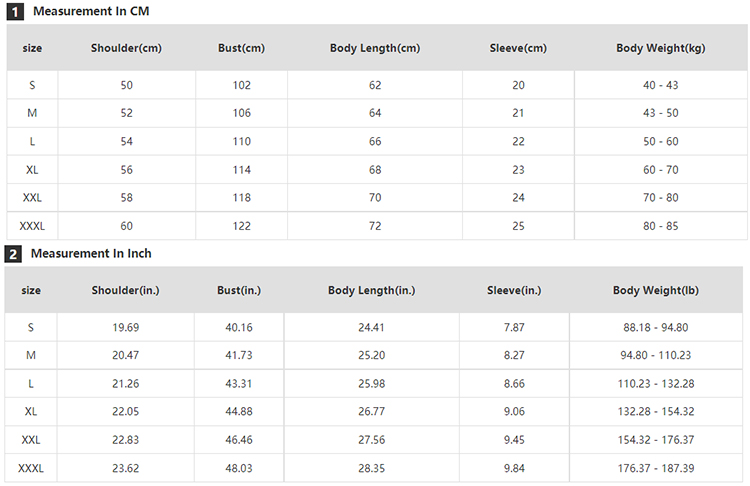
Task: Click the Body Length(in.) column header
Action: (x=372, y=291)
